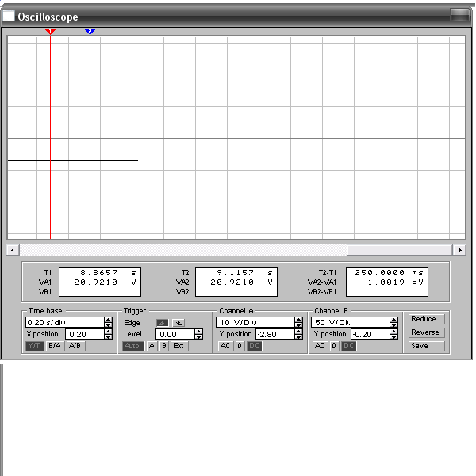
Task: Increase Channel B V/Div scale
Action: point(394,320)
